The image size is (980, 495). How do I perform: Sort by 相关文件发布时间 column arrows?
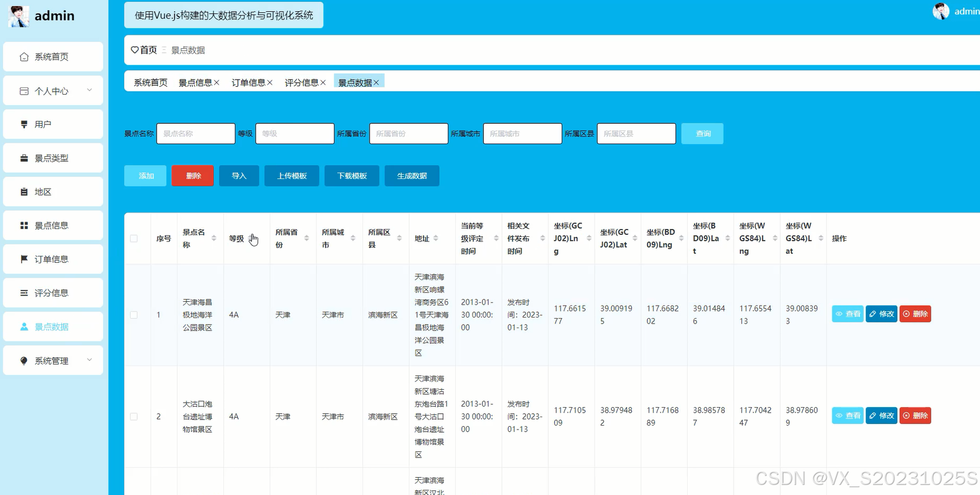coord(543,239)
